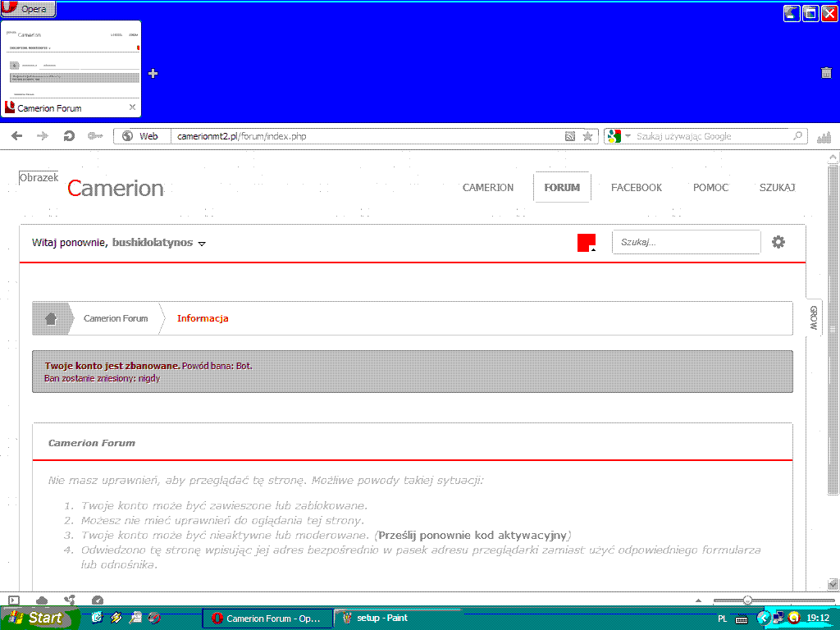Open the Opera Link cloud icon

coord(42,600)
